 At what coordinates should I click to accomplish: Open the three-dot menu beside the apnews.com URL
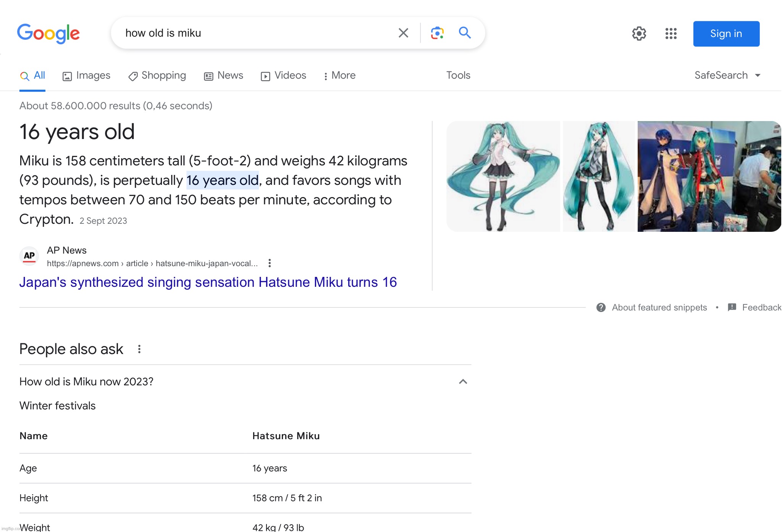(x=270, y=263)
